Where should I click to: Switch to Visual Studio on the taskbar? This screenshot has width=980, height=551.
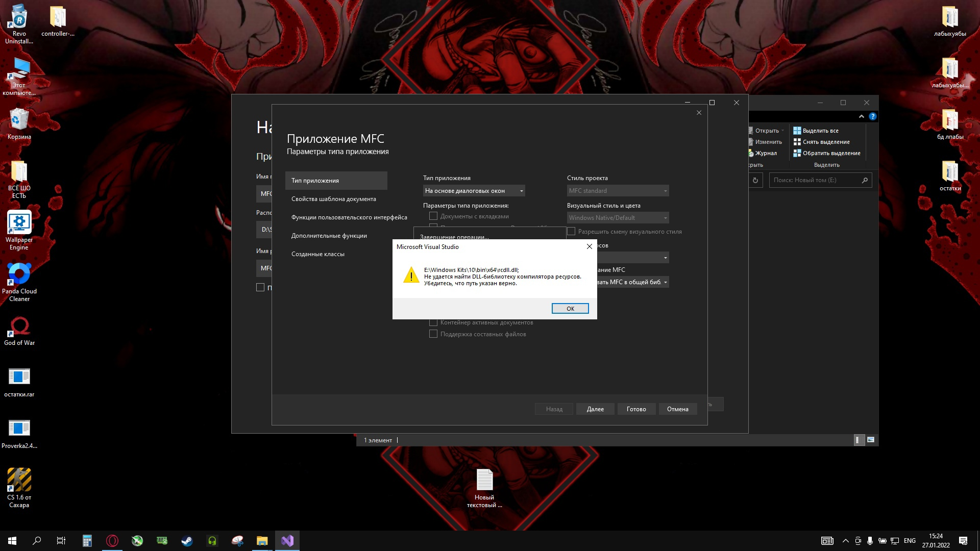tap(287, 541)
